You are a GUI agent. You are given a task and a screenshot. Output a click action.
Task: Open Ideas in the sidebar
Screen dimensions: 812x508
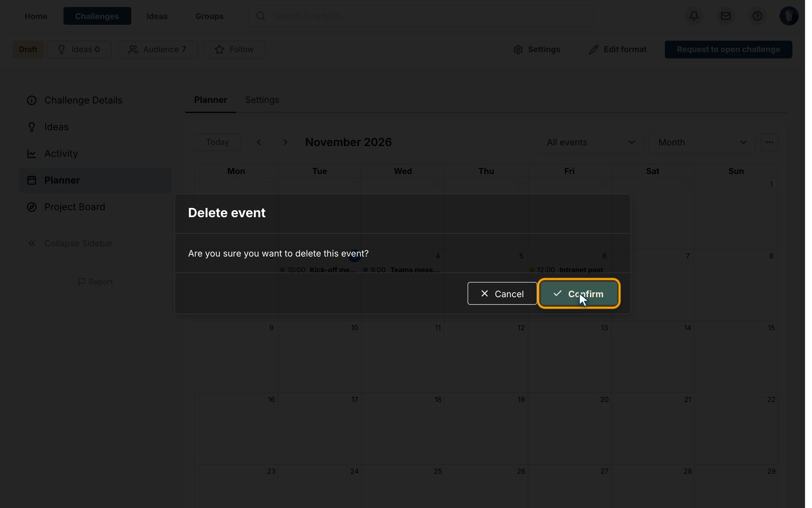click(95, 127)
